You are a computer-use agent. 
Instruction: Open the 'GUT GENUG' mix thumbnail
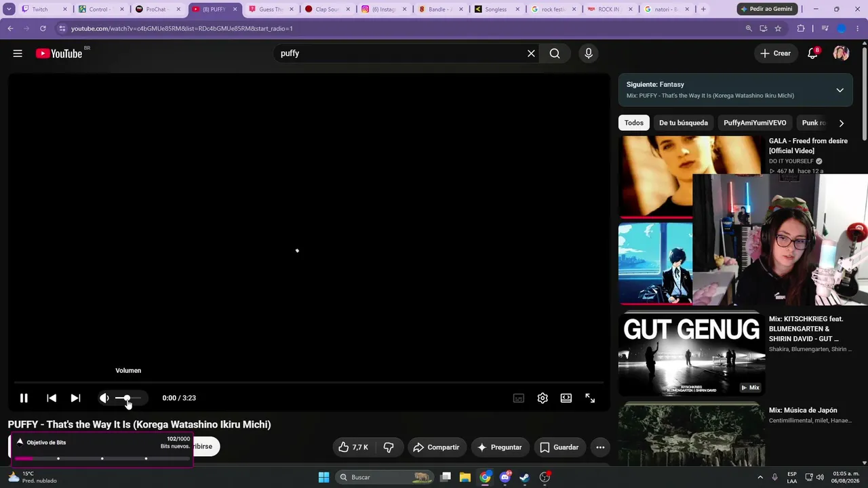click(x=692, y=354)
